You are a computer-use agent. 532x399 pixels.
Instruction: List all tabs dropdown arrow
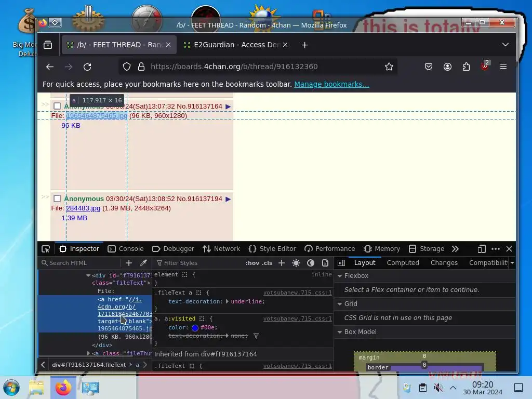pos(505,45)
